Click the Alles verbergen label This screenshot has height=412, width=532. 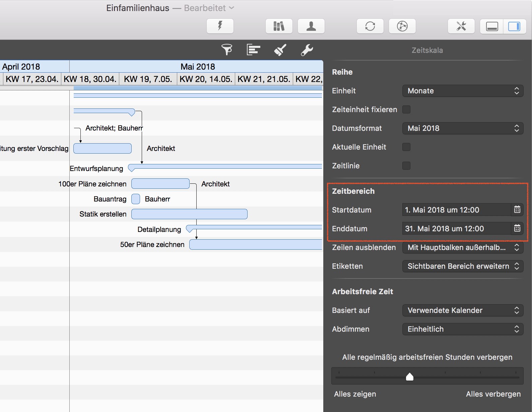coord(493,394)
